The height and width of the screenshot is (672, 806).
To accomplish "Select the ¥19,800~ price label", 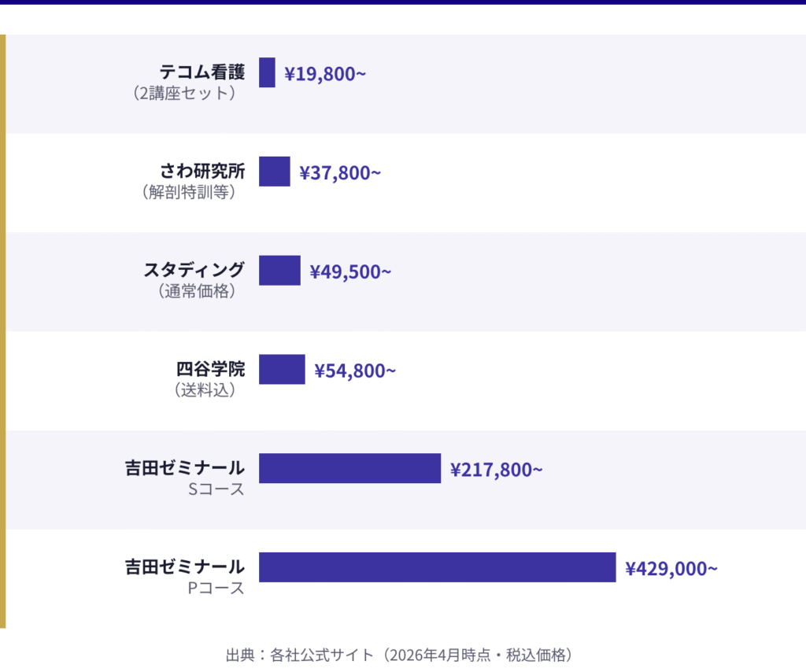I will (x=325, y=75).
